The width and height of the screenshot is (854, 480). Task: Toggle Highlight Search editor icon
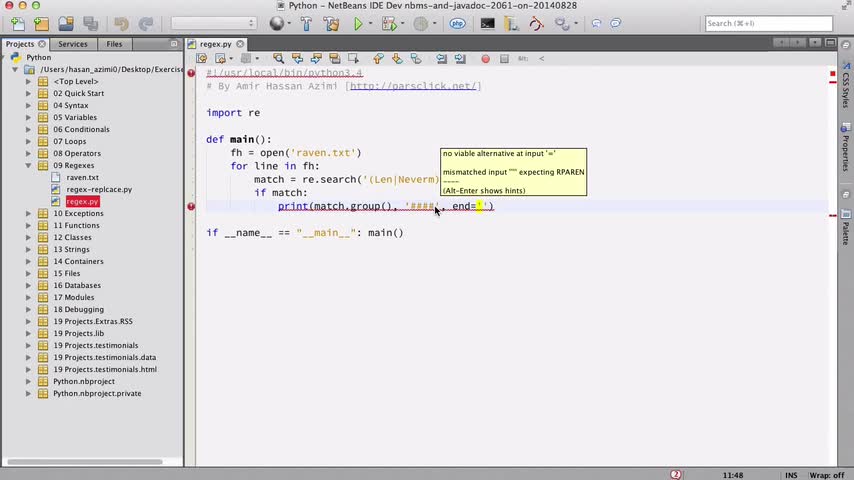point(335,58)
